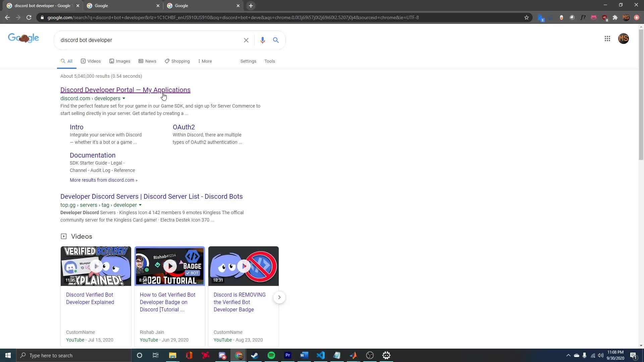Click the blue search magnifier icon

pyautogui.click(x=276, y=40)
